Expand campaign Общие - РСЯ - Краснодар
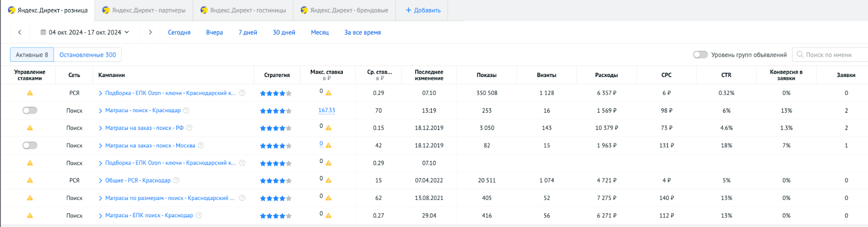868x227 pixels. [101, 180]
